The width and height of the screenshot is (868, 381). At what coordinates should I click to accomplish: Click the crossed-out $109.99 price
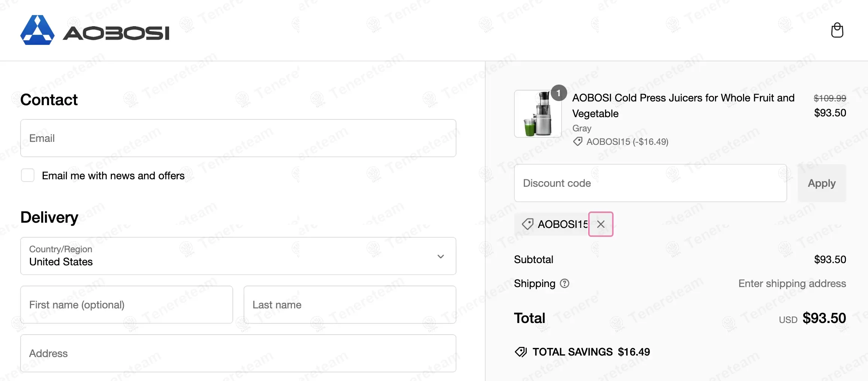(830, 98)
